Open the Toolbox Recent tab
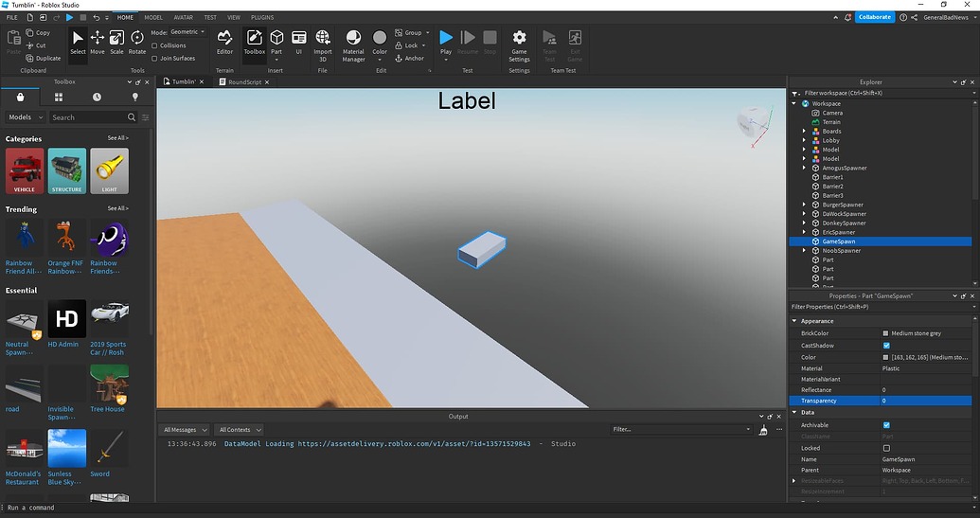This screenshot has height=518, width=980. pos(97,97)
